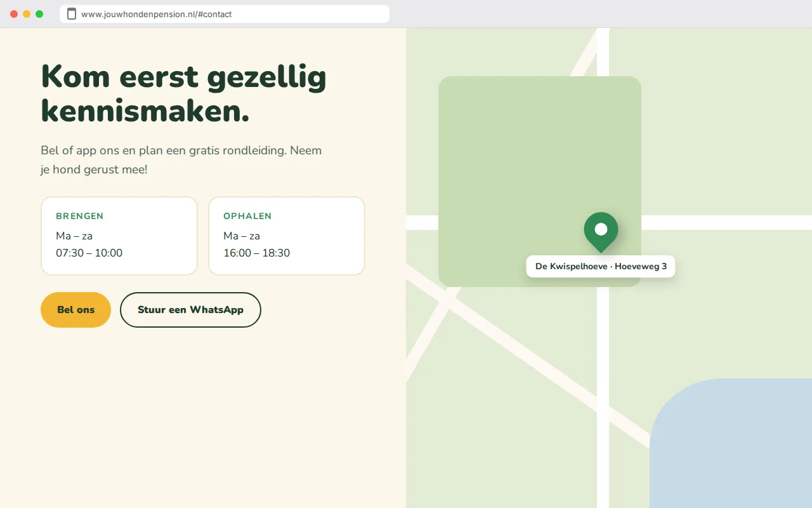Viewport: 812px width, 508px height.
Task: Click the yellow "Bel ons" button
Action: coord(75,310)
